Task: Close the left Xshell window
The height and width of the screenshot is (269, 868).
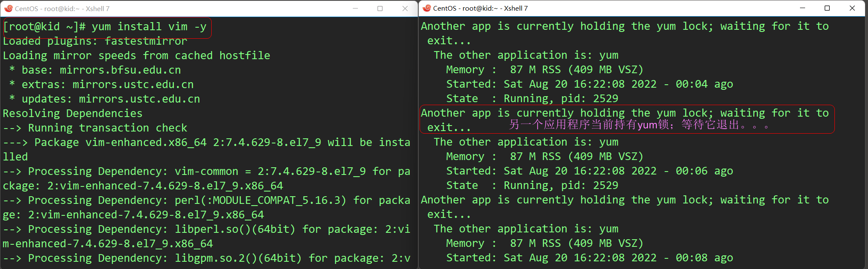Action: (x=405, y=9)
